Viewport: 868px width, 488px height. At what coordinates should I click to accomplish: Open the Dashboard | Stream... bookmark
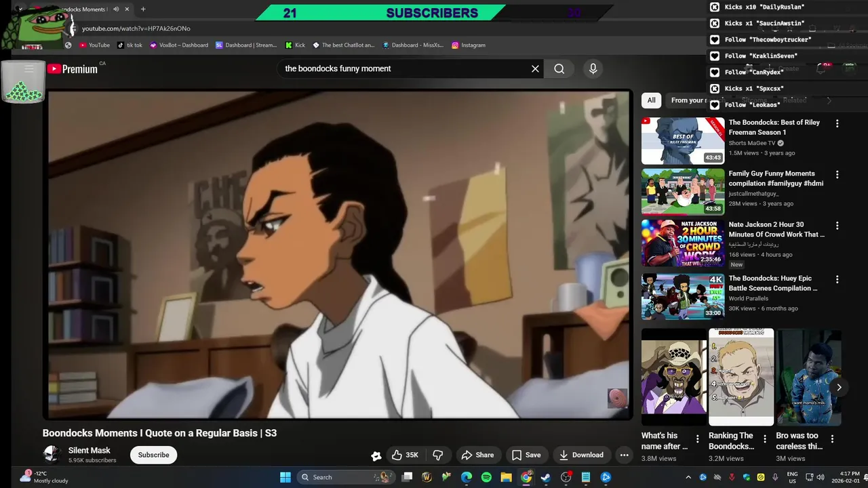tap(246, 45)
